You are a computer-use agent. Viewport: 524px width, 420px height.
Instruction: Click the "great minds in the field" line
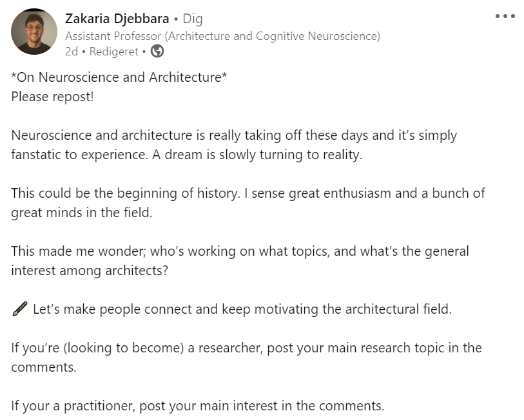coord(82,212)
